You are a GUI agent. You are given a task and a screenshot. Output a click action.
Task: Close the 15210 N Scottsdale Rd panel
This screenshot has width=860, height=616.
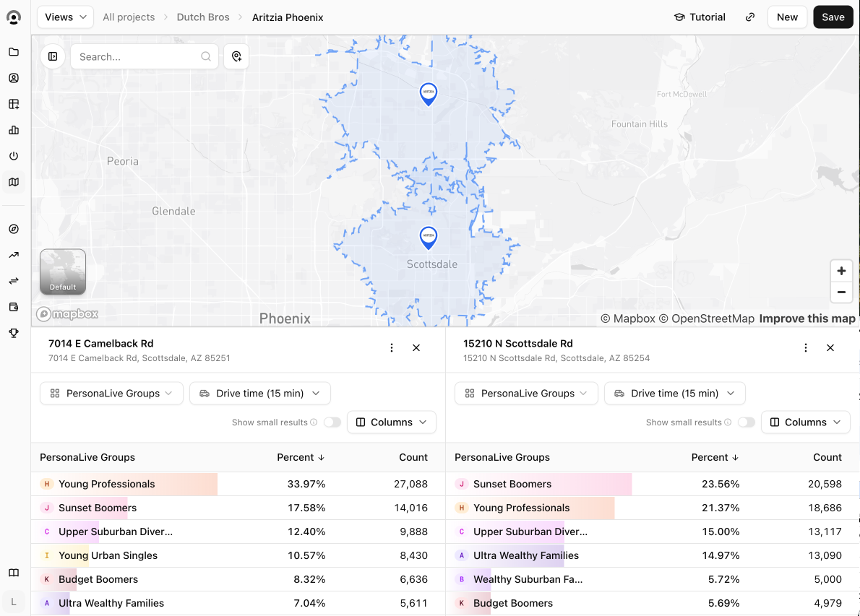(x=830, y=348)
